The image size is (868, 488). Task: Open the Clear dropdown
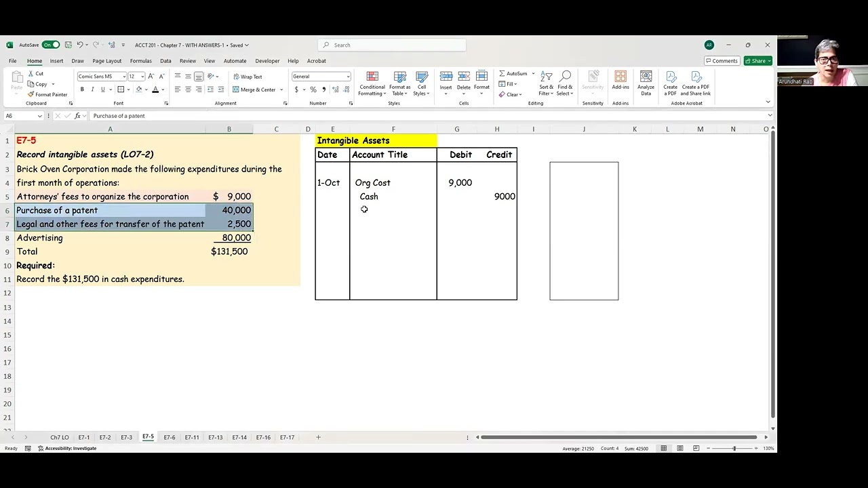coord(511,95)
